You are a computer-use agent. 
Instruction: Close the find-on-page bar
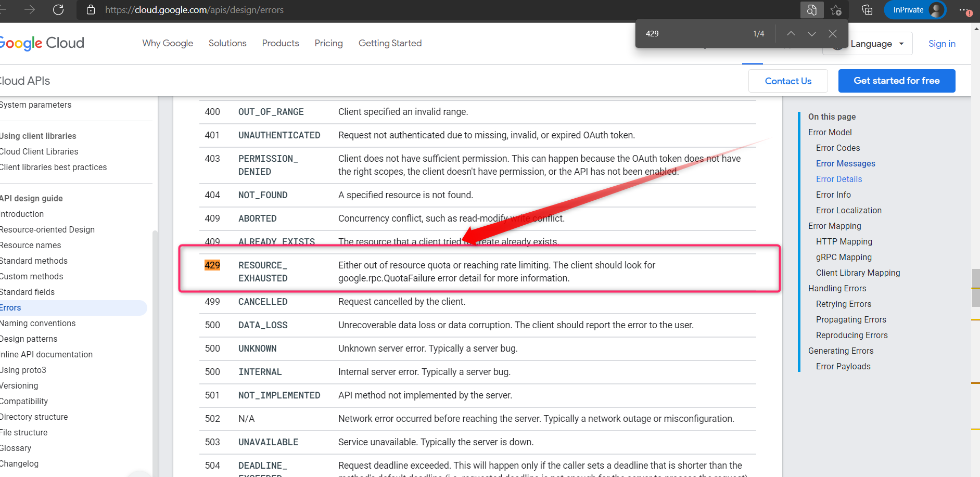click(833, 34)
